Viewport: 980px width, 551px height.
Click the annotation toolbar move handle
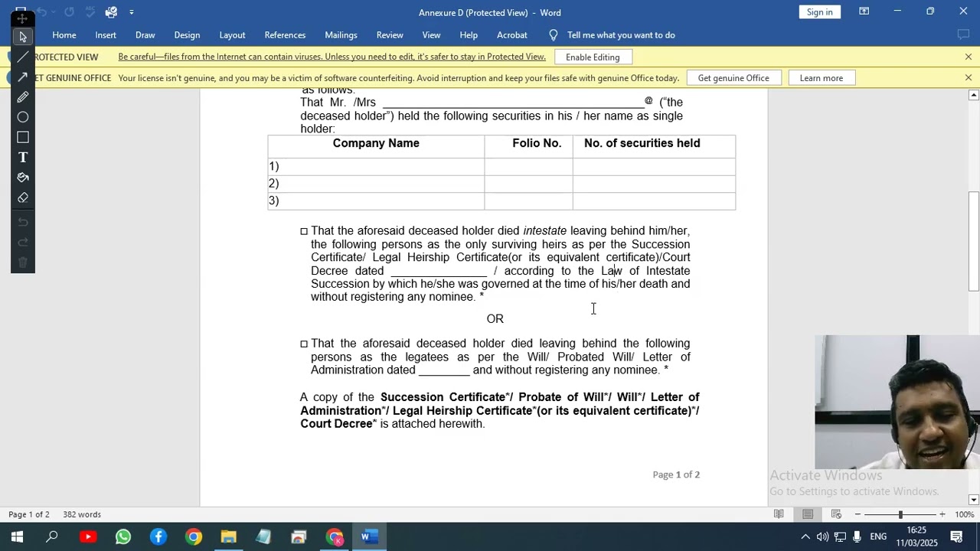(21, 17)
